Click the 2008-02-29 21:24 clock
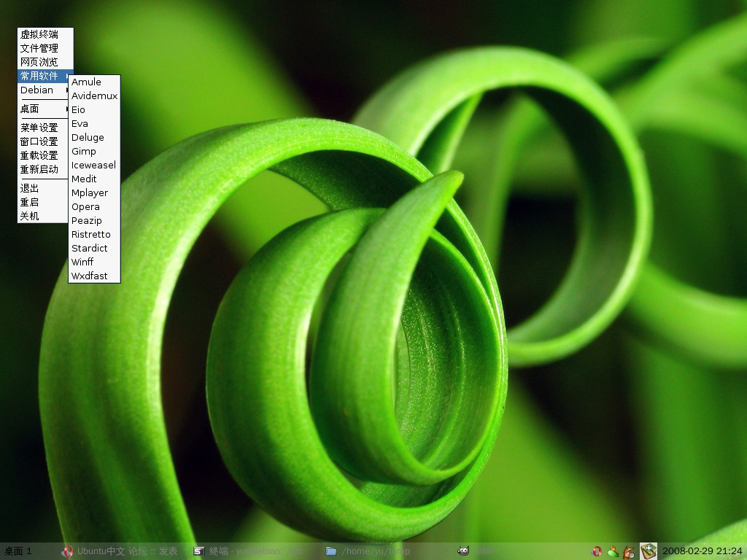 (x=703, y=551)
